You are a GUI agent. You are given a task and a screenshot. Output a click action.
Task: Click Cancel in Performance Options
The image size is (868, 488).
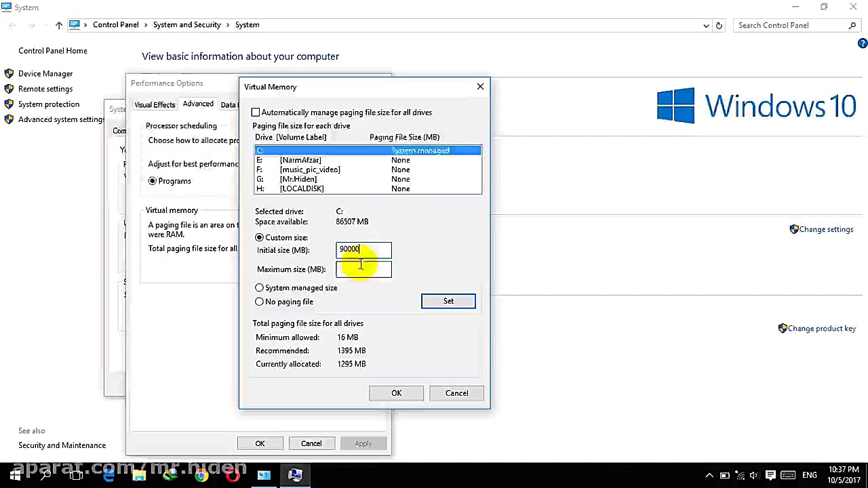311,443
